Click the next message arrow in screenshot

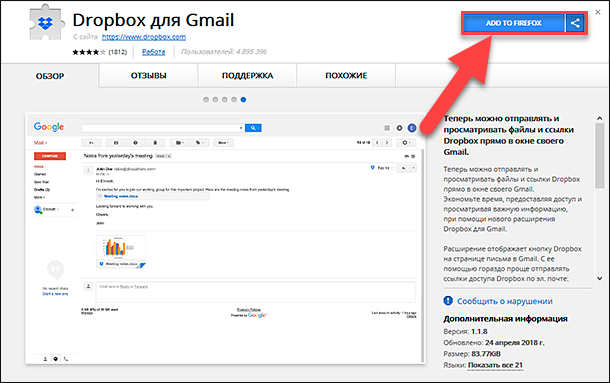[x=387, y=143]
